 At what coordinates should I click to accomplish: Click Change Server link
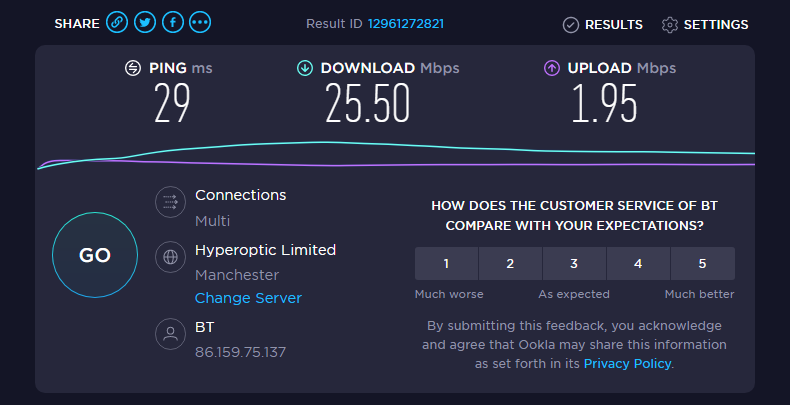point(248,298)
